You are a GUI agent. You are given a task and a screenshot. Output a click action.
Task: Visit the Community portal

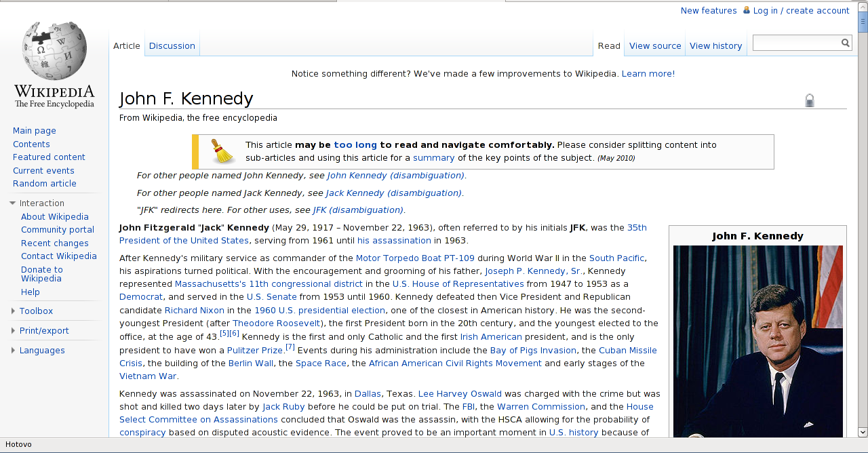click(58, 230)
